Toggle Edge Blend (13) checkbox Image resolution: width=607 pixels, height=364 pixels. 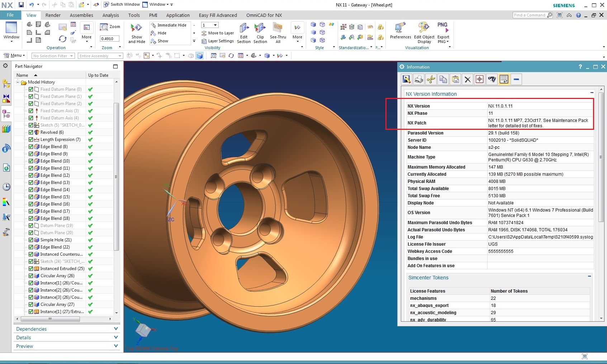pos(31,183)
